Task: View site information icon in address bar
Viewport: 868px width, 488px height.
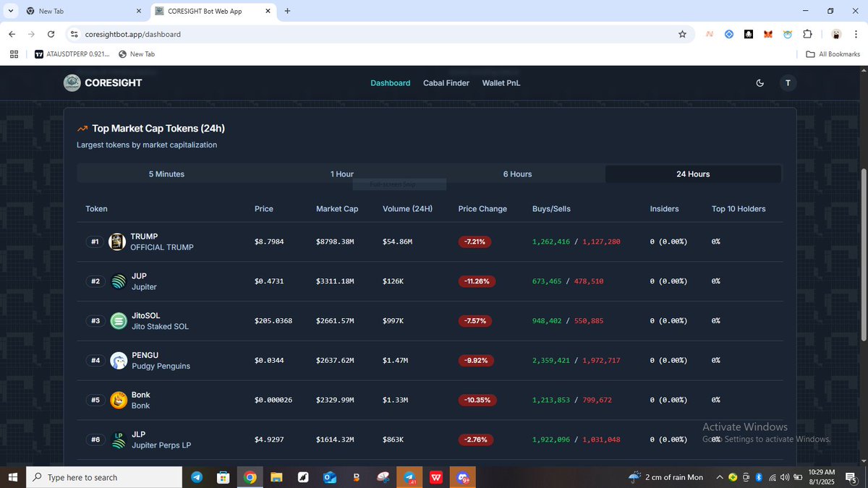Action: 74,34
